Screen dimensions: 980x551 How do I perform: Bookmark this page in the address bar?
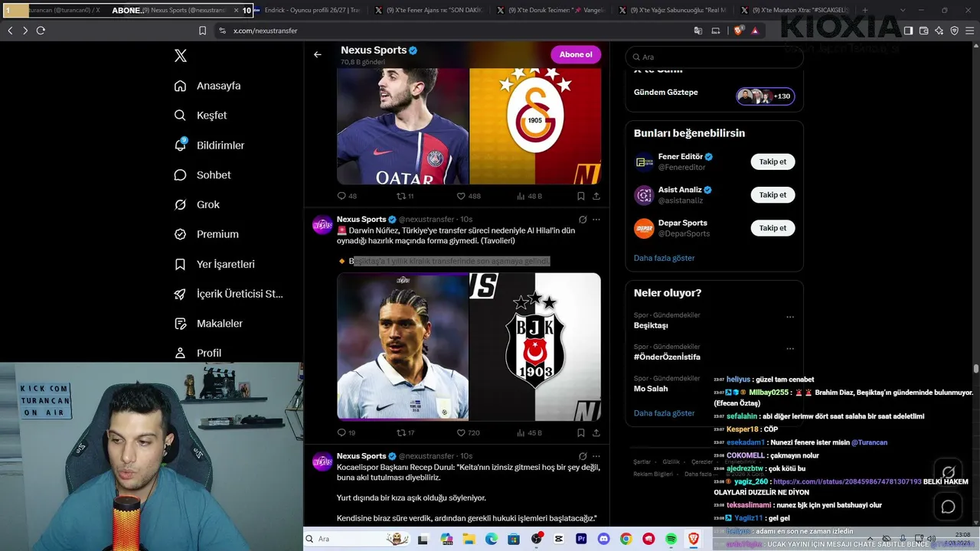202,31
